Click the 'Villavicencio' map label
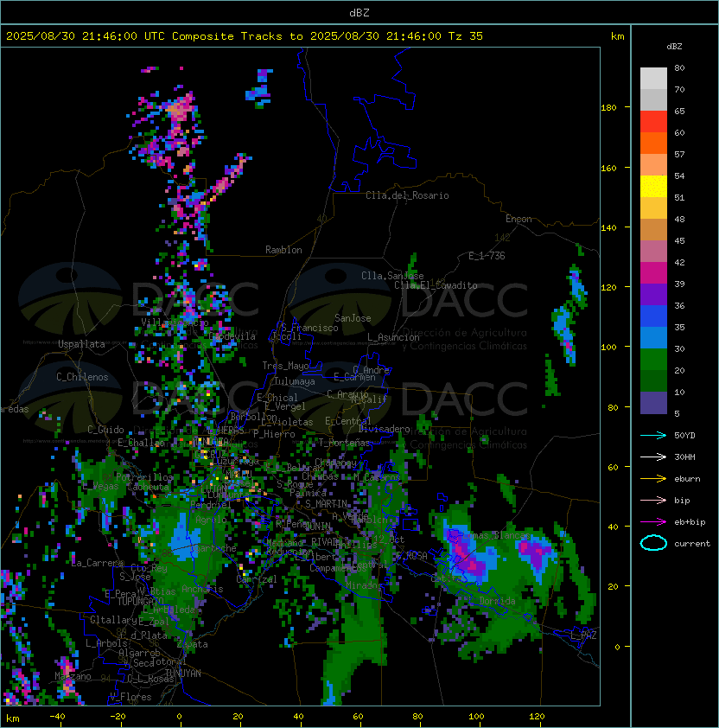 175,322
